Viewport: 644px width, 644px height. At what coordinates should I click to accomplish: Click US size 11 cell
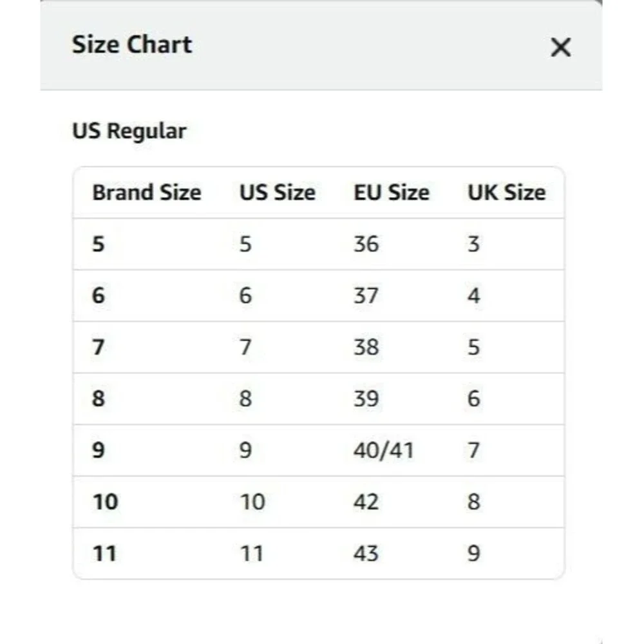251,553
